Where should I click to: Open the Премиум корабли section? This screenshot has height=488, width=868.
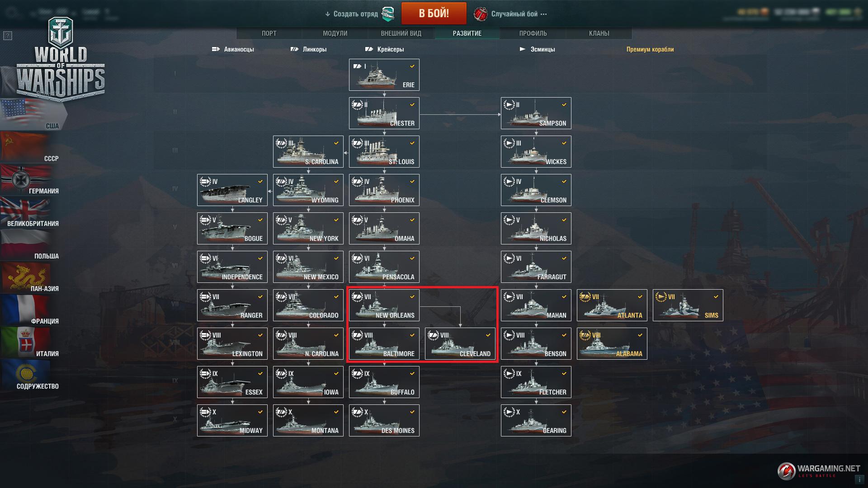coord(650,49)
